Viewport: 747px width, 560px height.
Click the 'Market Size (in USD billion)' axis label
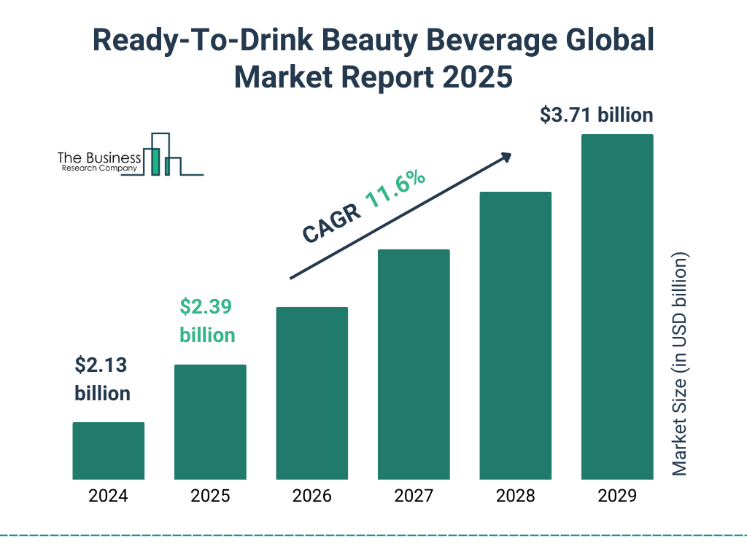tap(680, 365)
